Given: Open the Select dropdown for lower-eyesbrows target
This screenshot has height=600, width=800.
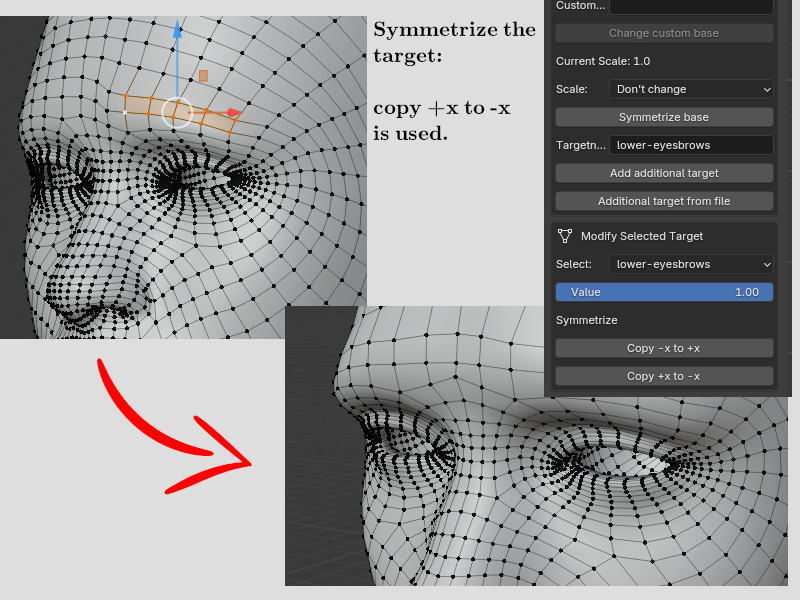Looking at the screenshot, I should pyautogui.click(x=691, y=264).
